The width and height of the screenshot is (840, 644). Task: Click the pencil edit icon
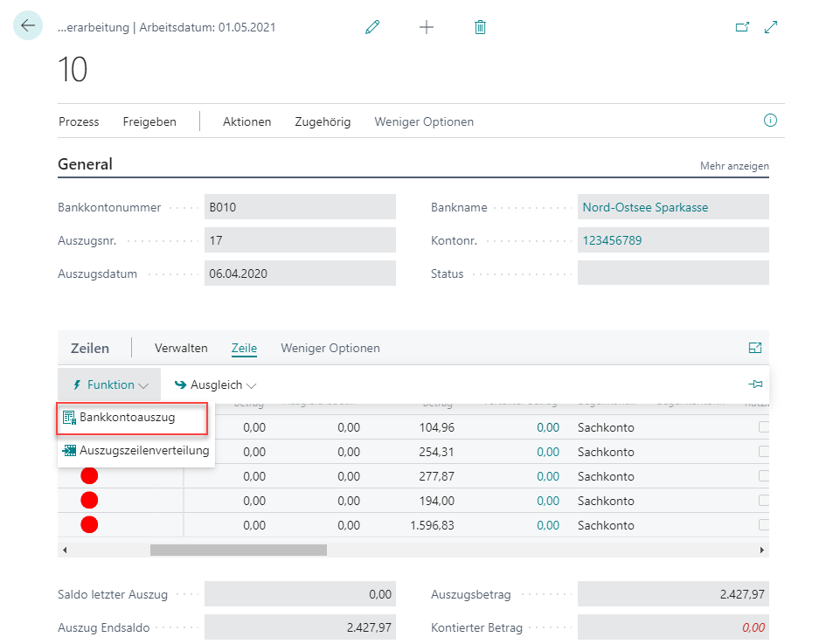[x=372, y=27]
